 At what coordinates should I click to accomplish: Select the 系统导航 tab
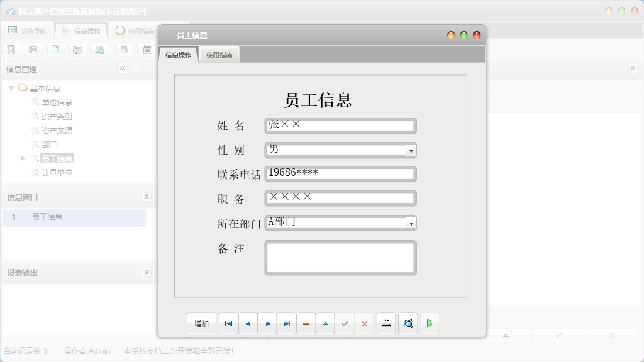point(28,30)
